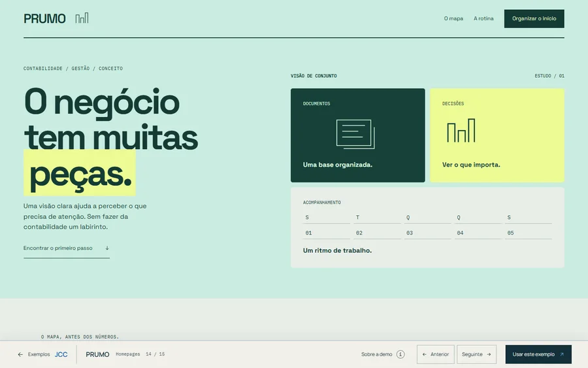Open the A rotina navigation link
Image resolution: width=588 pixels, height=368 pixels.
tap(483, 18)
